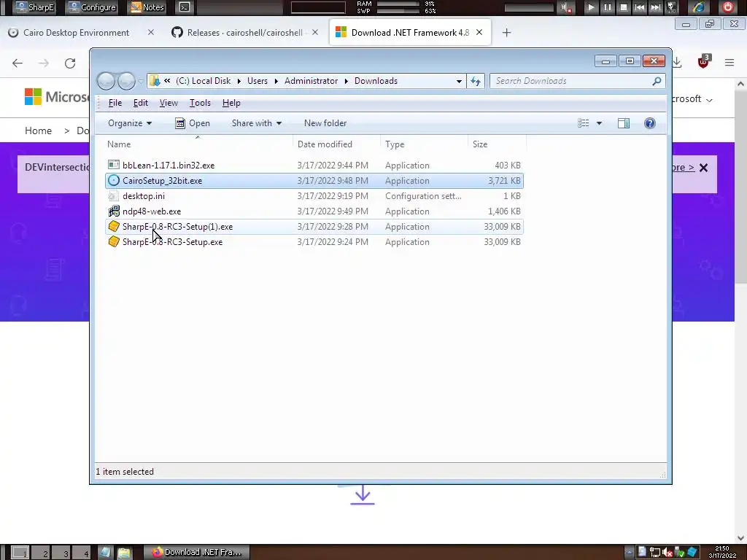The width and height of the screenshot is (747, 560).
Task: Click the folder icon in the address bar
Action: click(x=155, y=81)
